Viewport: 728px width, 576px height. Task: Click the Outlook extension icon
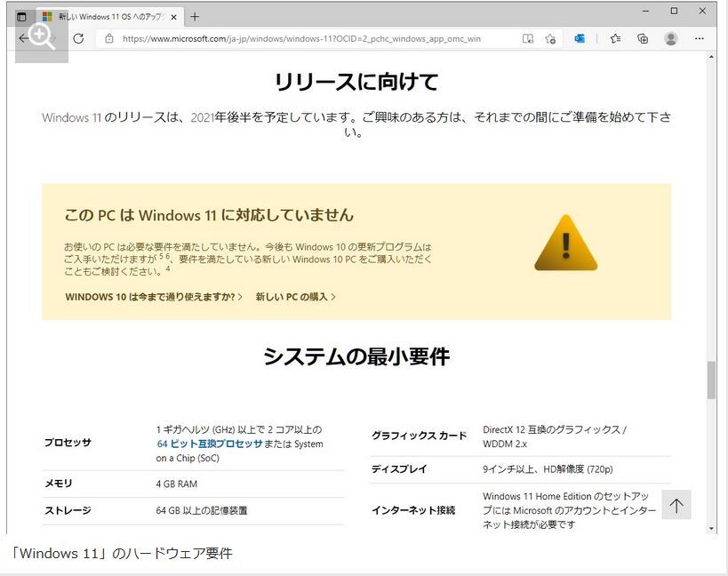pos(580,38)
